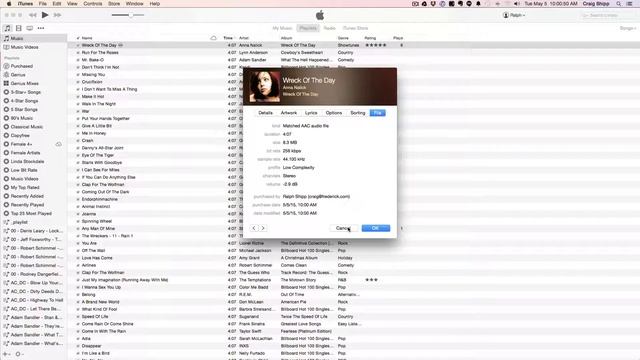The width and height of the screenshot is (640, 360).
Task: Click the album artwork in the info dialog
Action: tap(264, 87)
